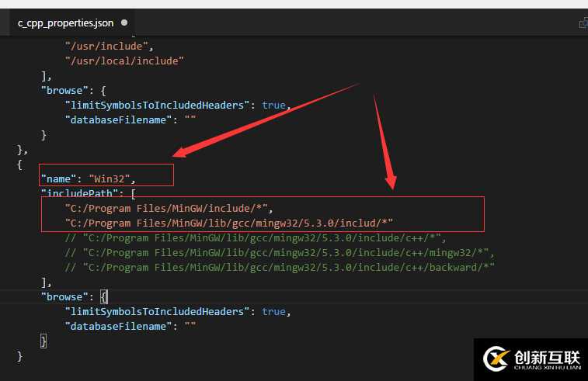The width and height of the screenshot is (588, 381).
Task: Open the search-in-editor icon at top right
Action: 583,23
